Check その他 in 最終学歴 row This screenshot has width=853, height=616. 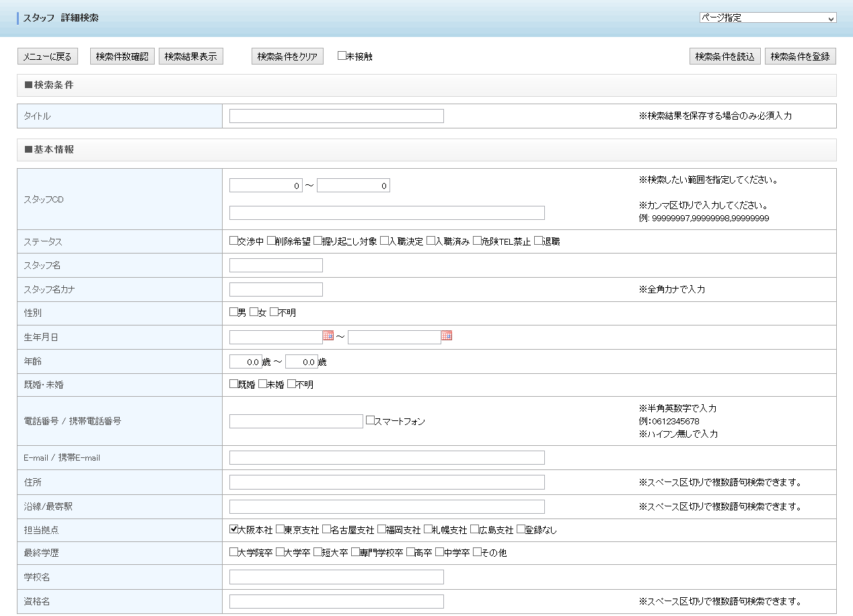(x=477, y=552)
